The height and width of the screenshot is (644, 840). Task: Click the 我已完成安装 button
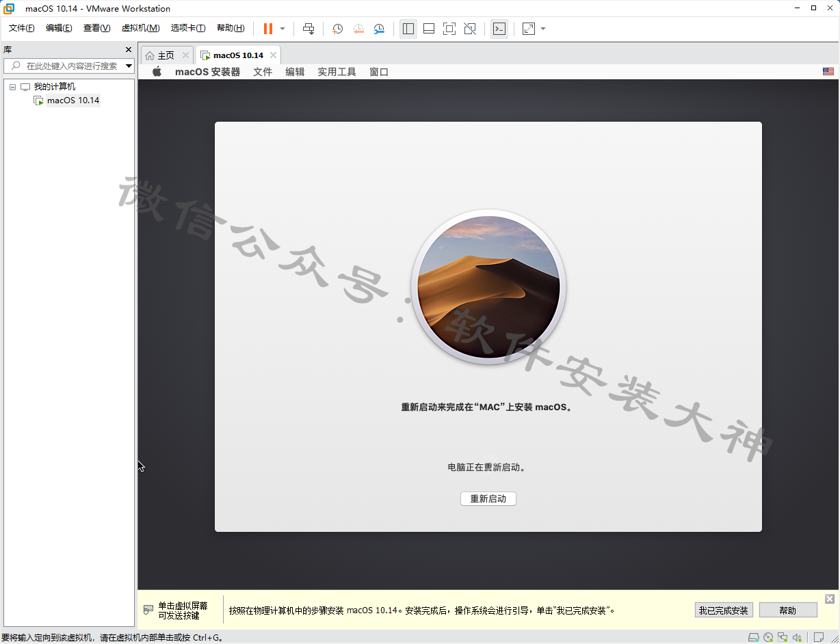723,611
